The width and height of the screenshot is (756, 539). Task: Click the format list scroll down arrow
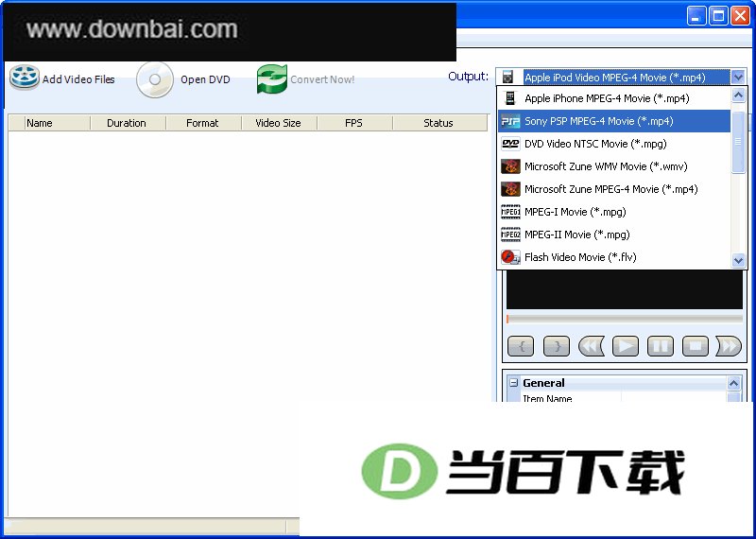point(738,261)
